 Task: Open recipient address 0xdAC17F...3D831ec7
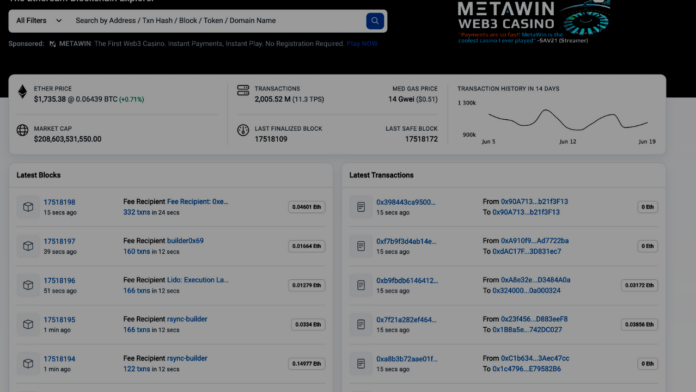[x=526, y=251]
